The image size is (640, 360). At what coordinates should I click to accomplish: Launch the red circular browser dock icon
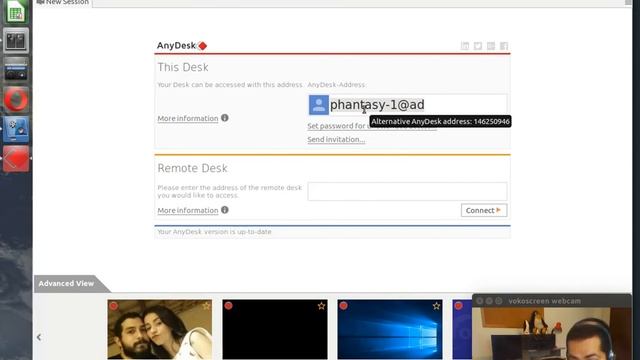tap(16, 99)
